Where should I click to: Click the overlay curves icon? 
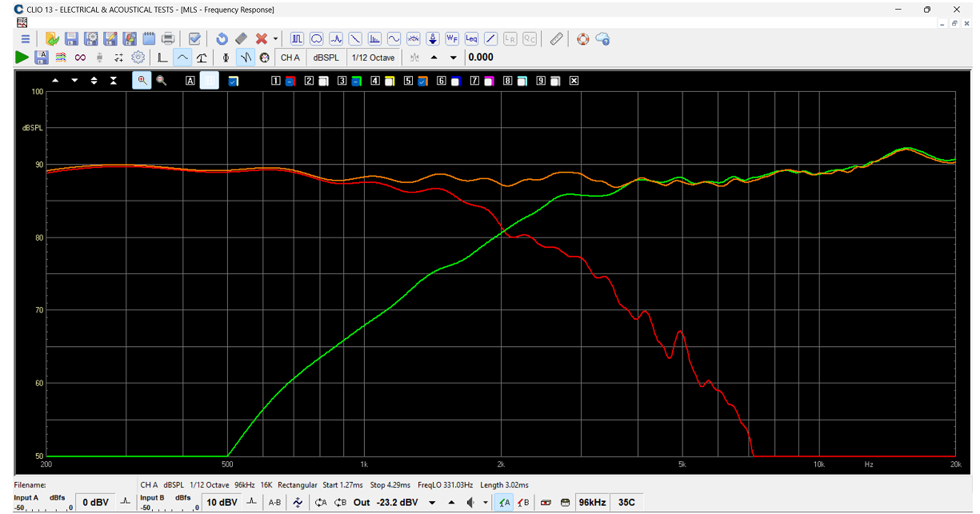[61, 58]
